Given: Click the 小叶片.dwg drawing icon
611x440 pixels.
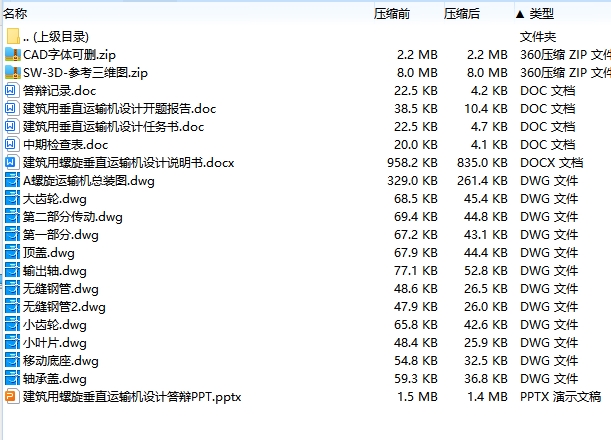Looking at the screenshot, I should (x=12, y=343).
